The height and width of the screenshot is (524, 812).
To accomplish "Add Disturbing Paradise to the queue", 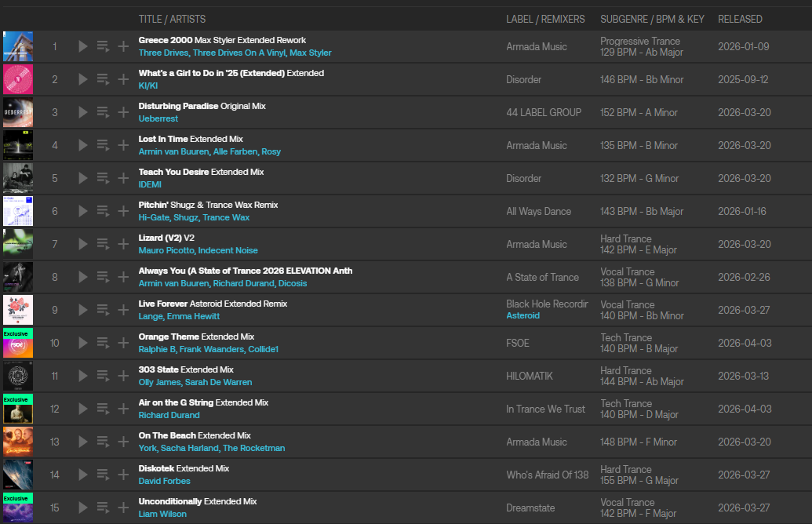I will [103, 112].
